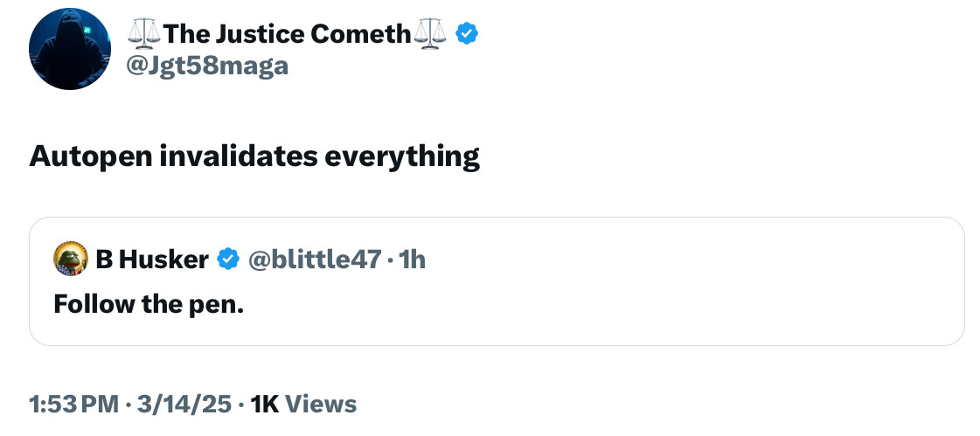Click the "1h" timestamp on quoted tweet

coord(412,259)
